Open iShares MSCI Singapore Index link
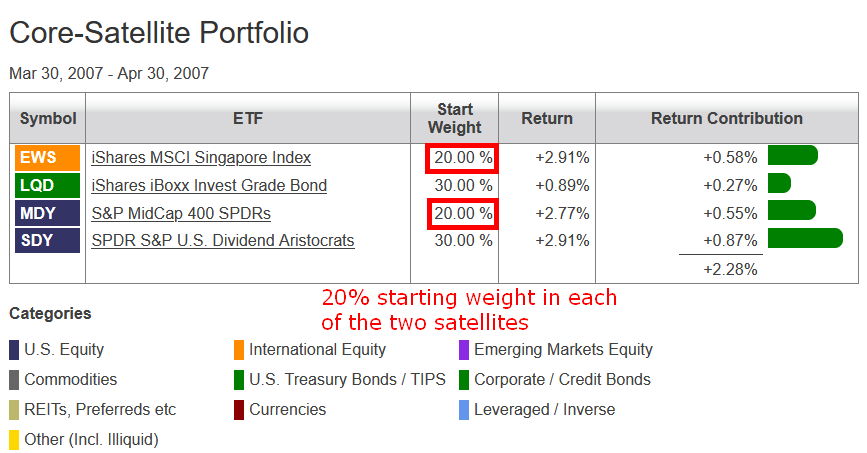This screenshot has height=453, width=867. click(x=201, y=158)
